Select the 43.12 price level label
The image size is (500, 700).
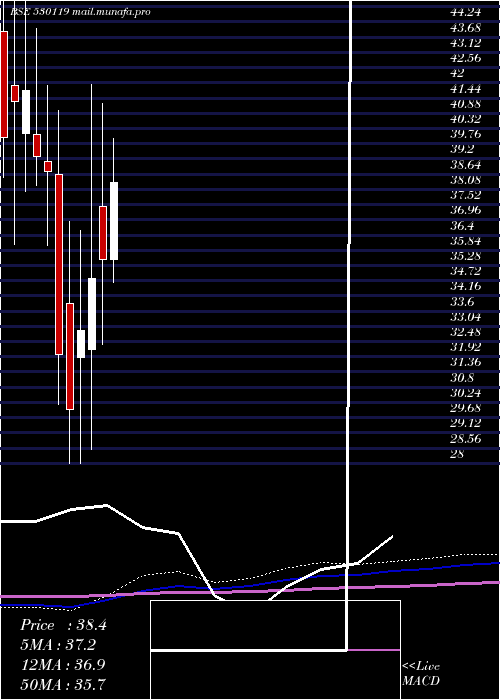click(x=466, y=43)
